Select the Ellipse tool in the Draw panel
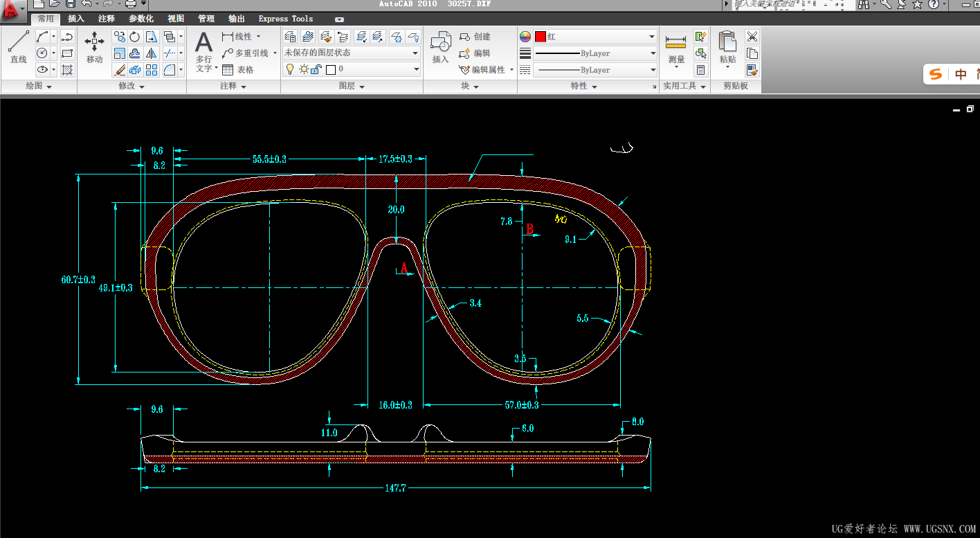Viewport: 980px width, 538px height. pyautogui.click(x=42, y=70)
